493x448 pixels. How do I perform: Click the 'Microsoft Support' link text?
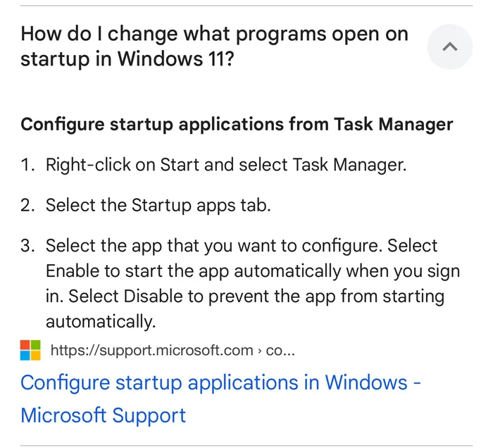point(104,415)
